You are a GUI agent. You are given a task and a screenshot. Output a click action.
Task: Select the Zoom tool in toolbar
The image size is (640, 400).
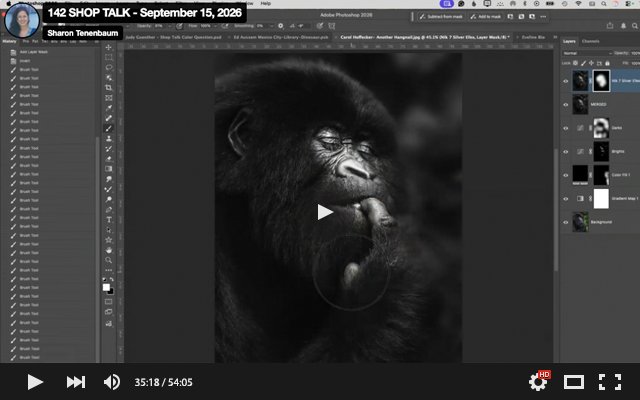[x=109, y=260]
